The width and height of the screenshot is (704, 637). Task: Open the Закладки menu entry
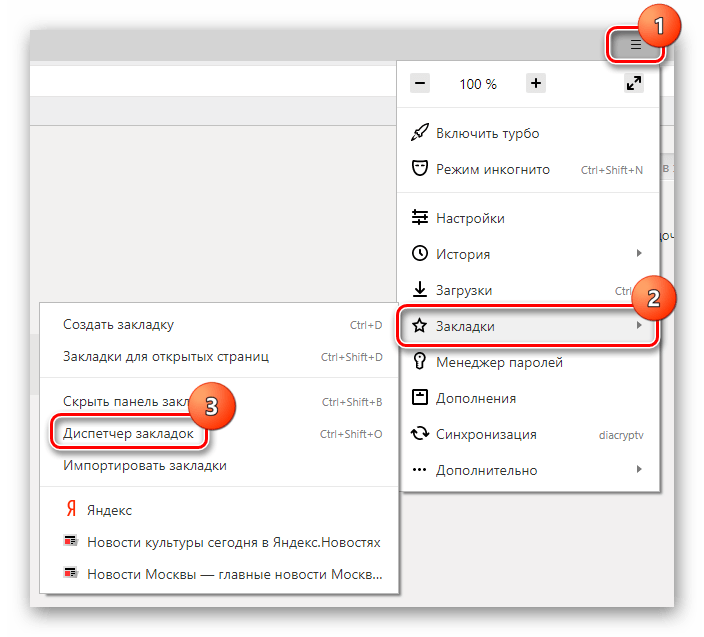(528, 326)
